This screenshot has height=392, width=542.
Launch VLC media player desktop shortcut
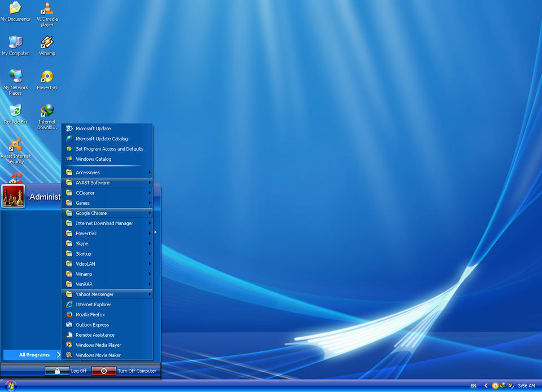(x=47, y=14)
